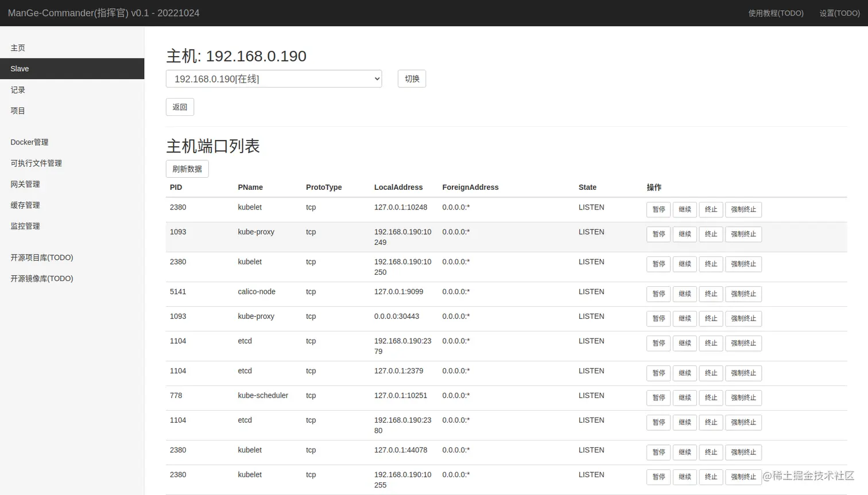Click the ForeignAddress column header
Image resolution: width=868 pixels, height=495 pixels.
tap(470, 188)
